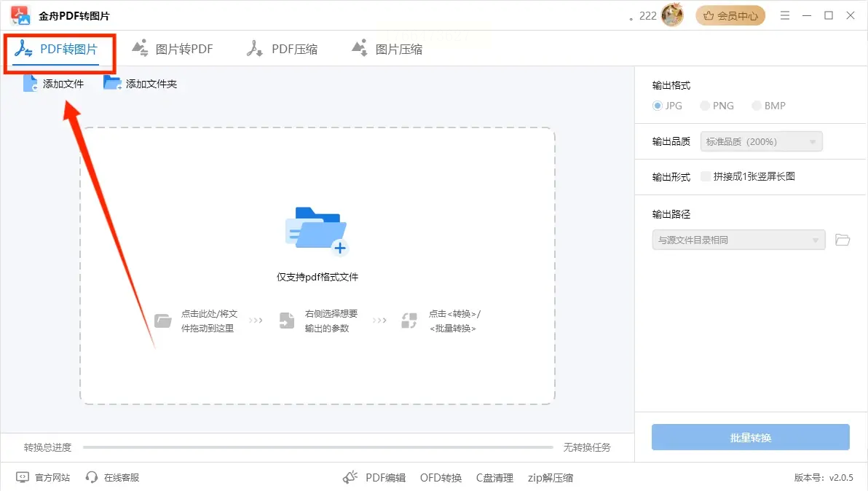Click the gray folder step icon
This screenshot has width=868, height=491.
[x=163, y=321]
